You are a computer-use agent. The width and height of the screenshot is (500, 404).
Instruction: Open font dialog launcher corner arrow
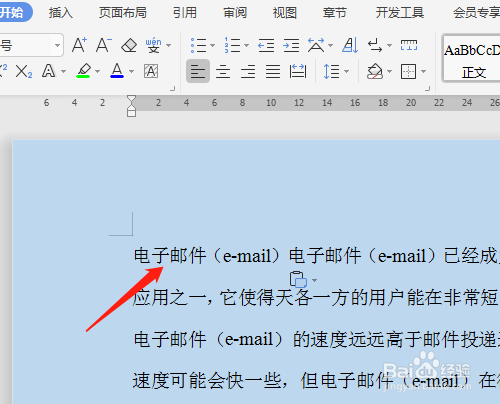point(173,89)
